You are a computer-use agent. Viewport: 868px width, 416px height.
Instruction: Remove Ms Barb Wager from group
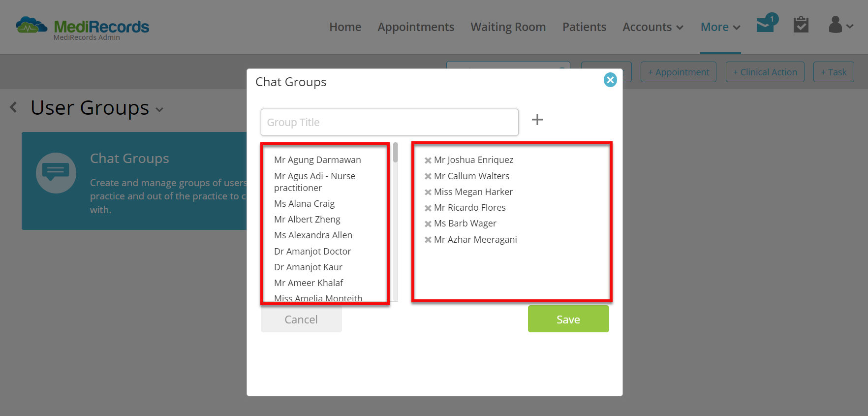click(428, 224)
